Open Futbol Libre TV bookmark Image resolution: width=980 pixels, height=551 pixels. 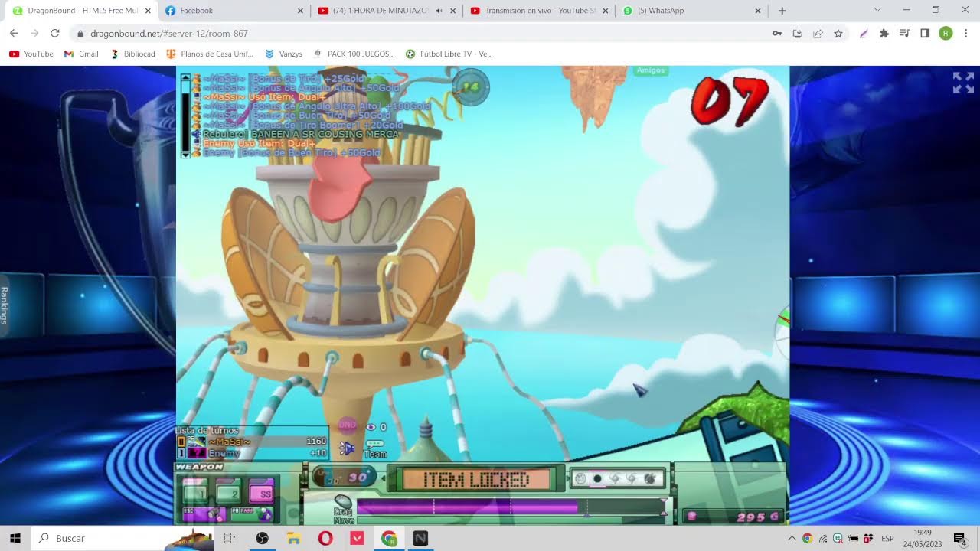[x=449, y=54]
